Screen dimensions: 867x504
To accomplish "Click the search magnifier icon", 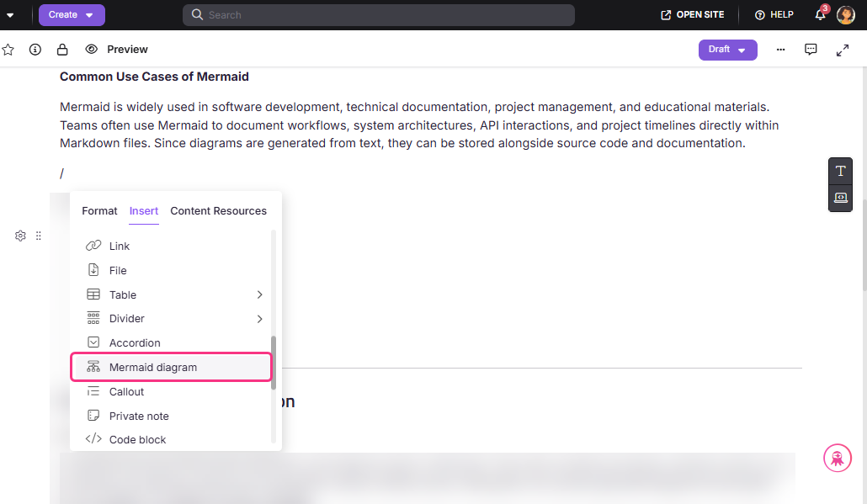I will coord(197,14).
